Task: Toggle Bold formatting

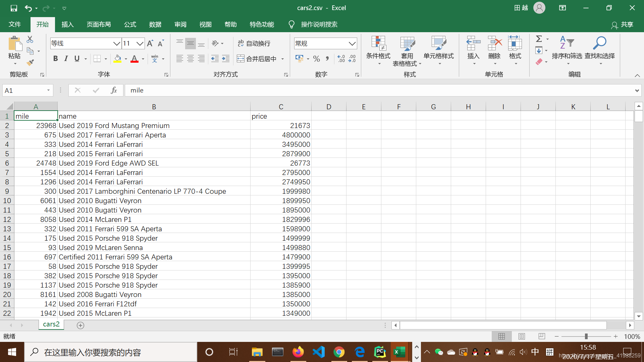Action: (55, 59)
